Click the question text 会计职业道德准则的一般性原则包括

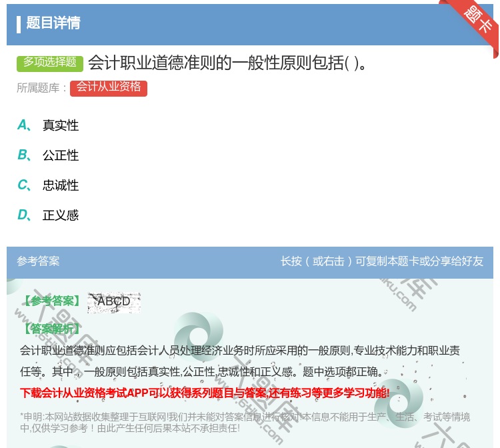click(x=227, y=63)
